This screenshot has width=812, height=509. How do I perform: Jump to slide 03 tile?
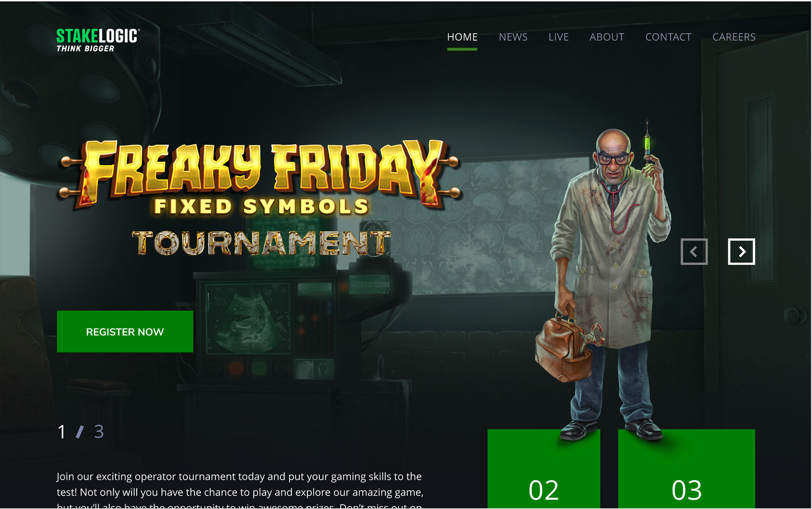pyautogui.click(x=686, y=469)
